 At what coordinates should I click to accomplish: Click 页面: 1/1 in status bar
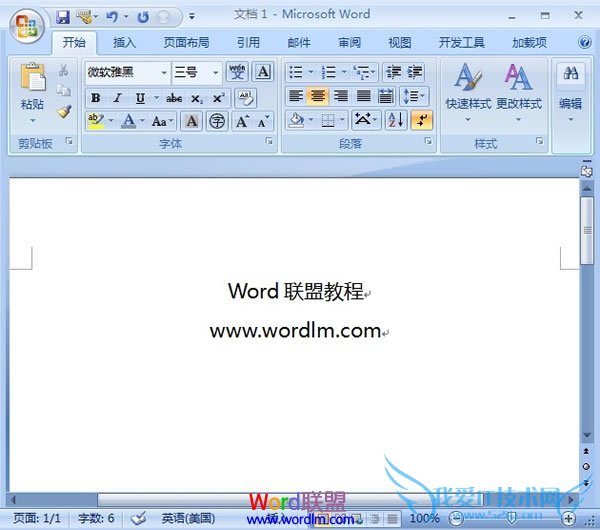[37, 519]
